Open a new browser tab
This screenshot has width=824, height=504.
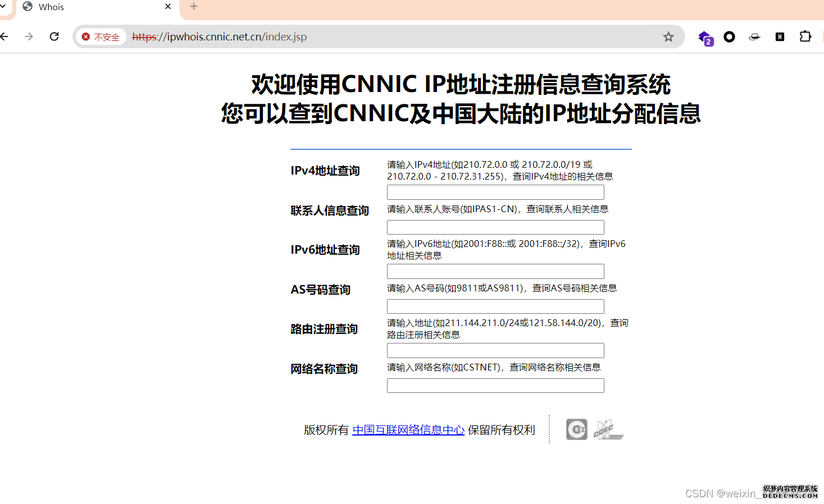tap(194, 7)
